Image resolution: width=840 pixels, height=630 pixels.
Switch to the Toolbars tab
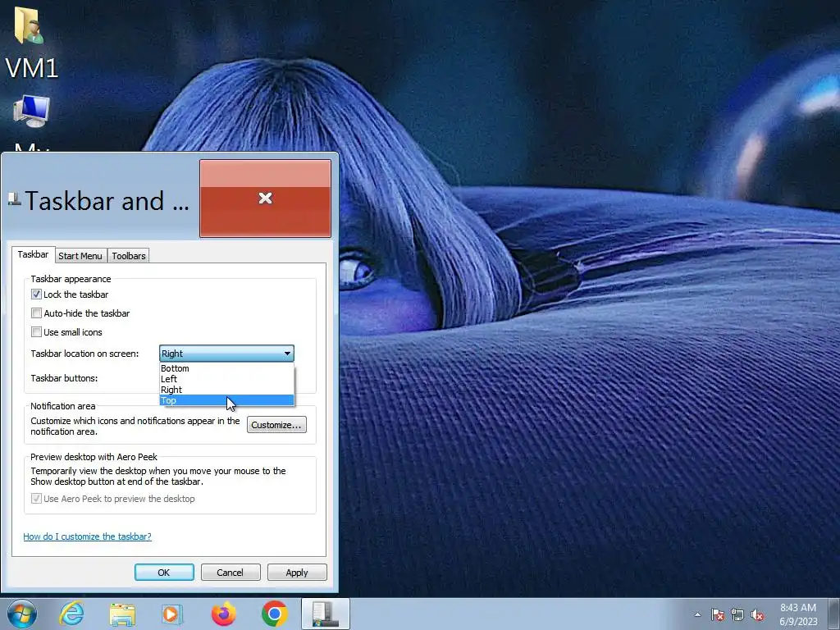[129, 256]
